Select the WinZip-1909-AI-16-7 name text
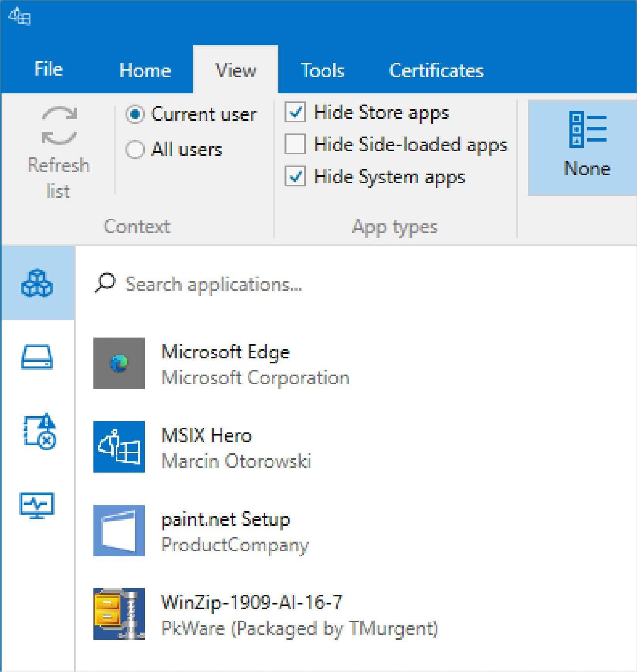The image size is (637, 672). pos(252,602)
